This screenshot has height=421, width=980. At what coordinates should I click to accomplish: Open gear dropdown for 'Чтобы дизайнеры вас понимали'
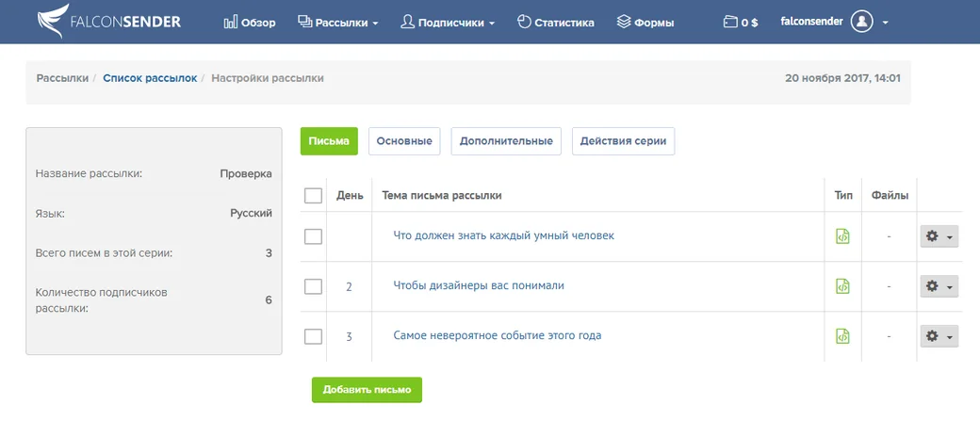click(x=939, y=286)
